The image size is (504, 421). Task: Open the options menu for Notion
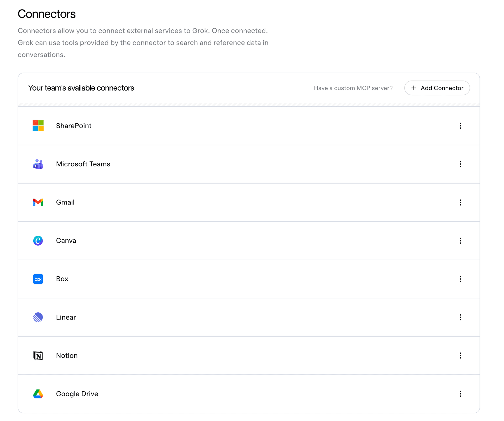pos(460,355)
